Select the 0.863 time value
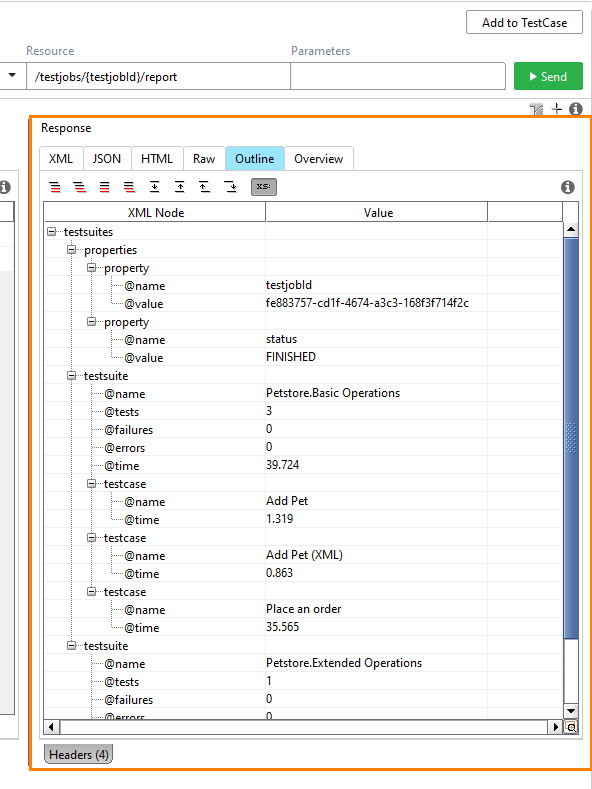 click(279, 573)
